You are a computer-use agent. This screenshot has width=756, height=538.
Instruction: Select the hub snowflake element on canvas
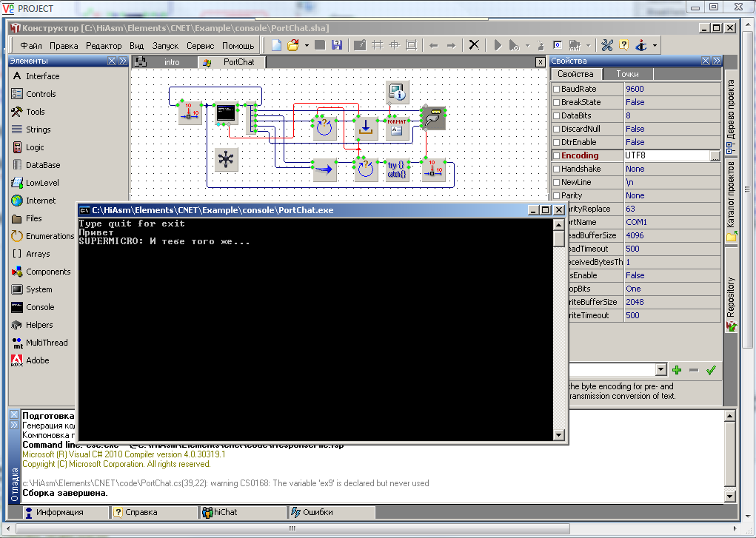coord(225,159)
